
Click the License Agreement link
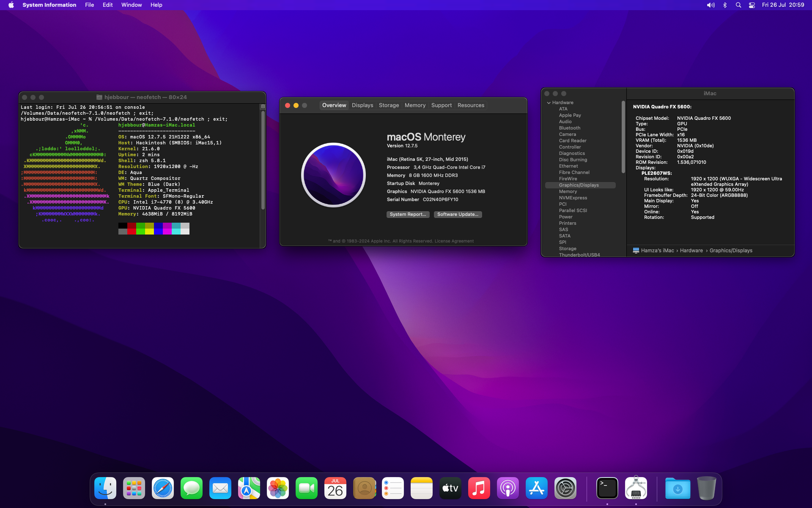pos(454,241)
